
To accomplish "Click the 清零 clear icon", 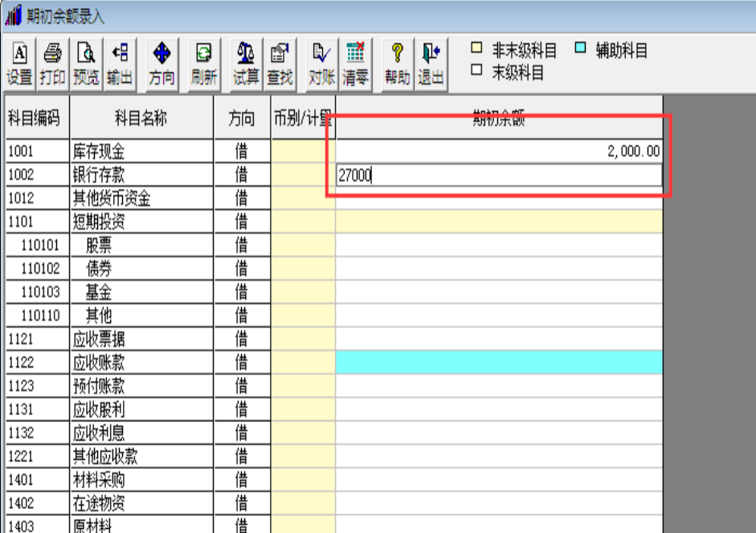I will point(355,64).
